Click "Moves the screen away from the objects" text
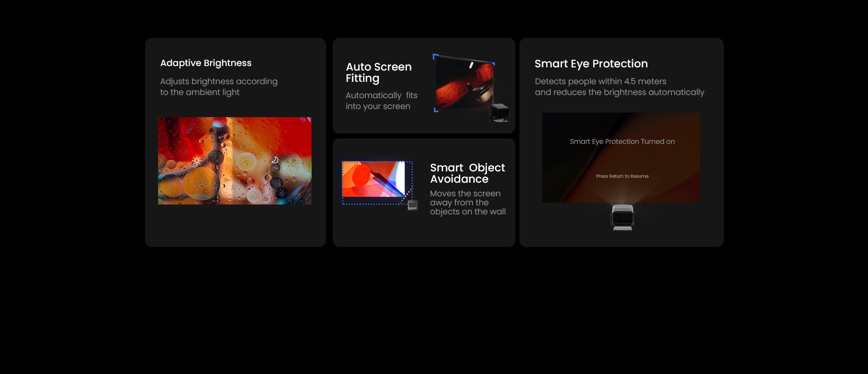Viewport: 868px width, 374px height. click(x=467, y=203)
